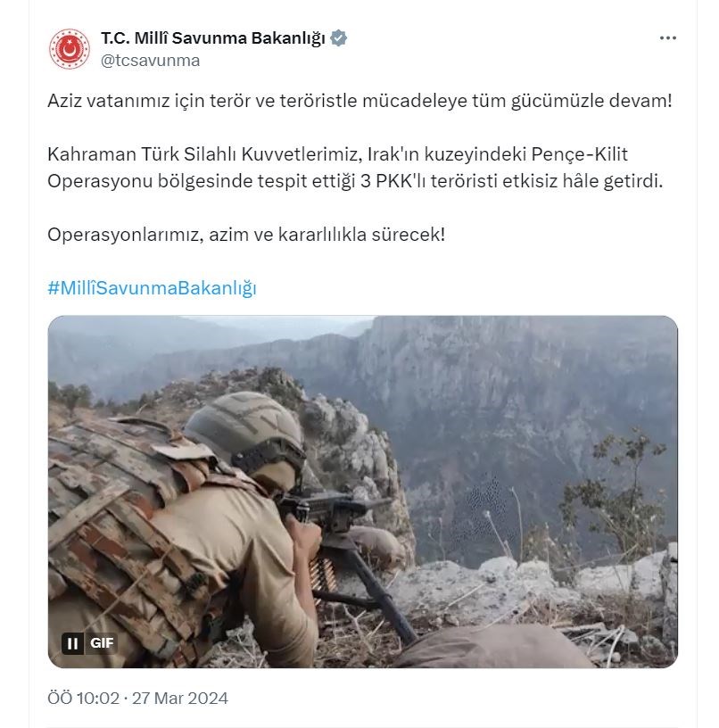The width and height of the screenshot is (719, 728).
Task: Click the "Operasyonlarımız, azim ve kararlılıkla sürecek!" sentence
Action: [x=246, y=235]
